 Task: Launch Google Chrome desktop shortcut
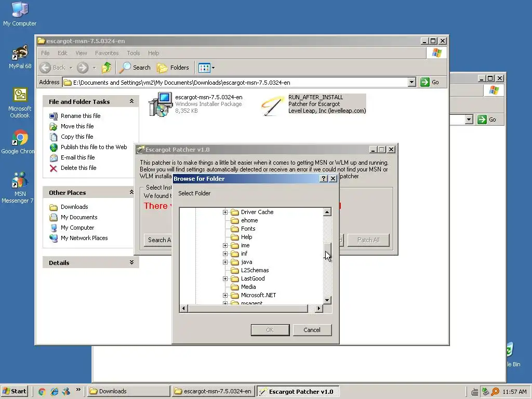(x=19, y=142)
